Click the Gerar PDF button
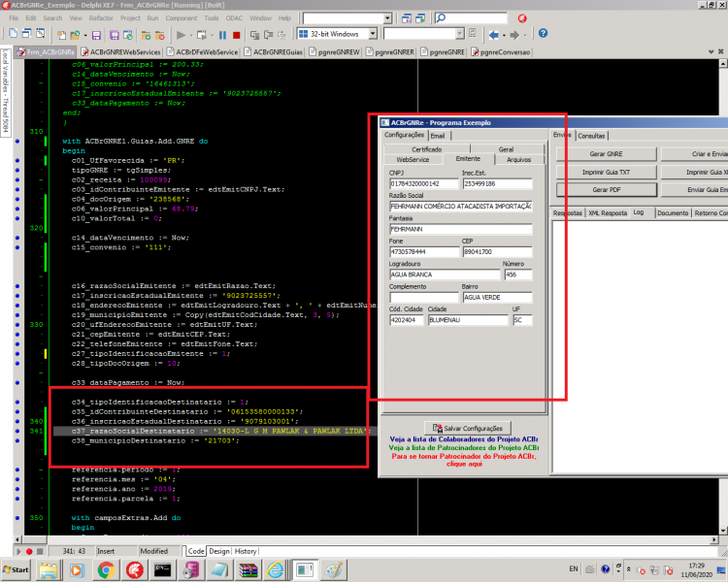 607,190
